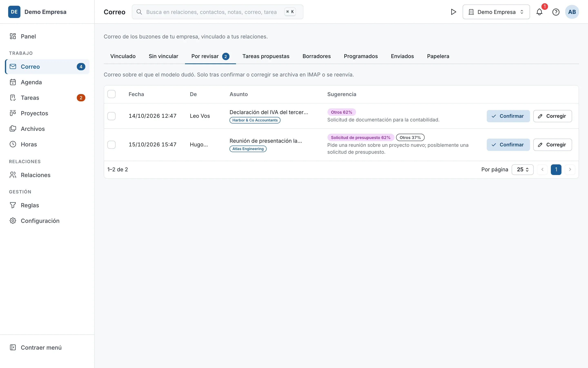Open the Papelera tab
Image resolution: width=588 pixels, height=368 pixels.
438,56
